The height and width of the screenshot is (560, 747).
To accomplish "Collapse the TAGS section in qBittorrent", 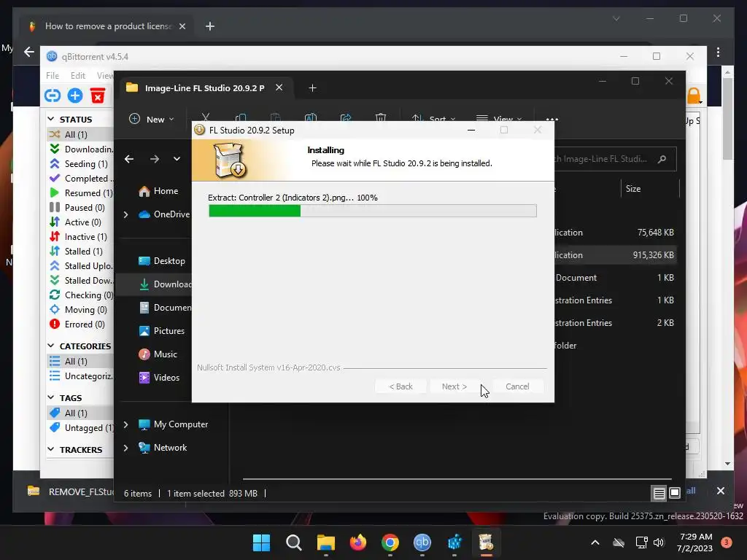I will click(x=51, y=397).
